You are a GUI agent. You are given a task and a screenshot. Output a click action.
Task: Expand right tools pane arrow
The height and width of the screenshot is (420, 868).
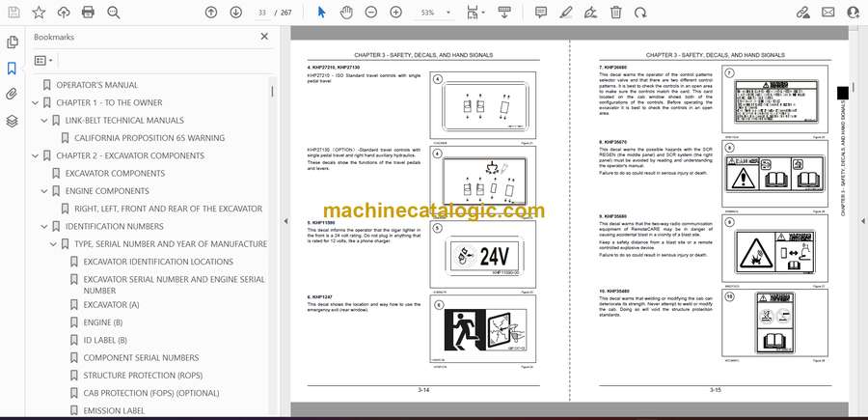point(863,221)
